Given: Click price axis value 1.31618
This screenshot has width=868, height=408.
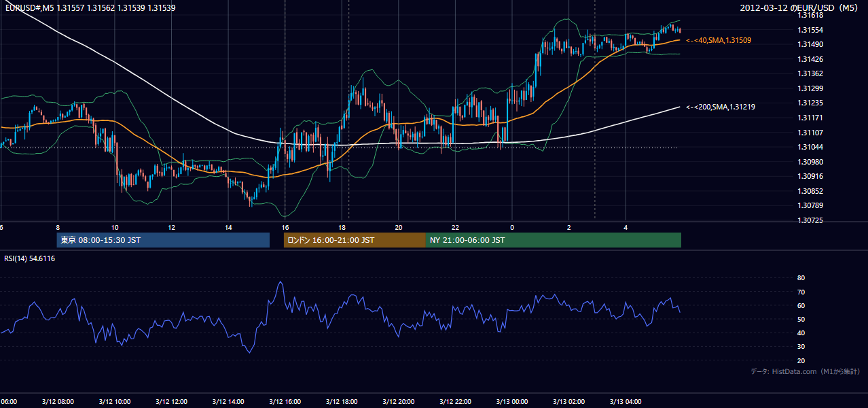Looking at the screenshot, I should tap(810, 15).
